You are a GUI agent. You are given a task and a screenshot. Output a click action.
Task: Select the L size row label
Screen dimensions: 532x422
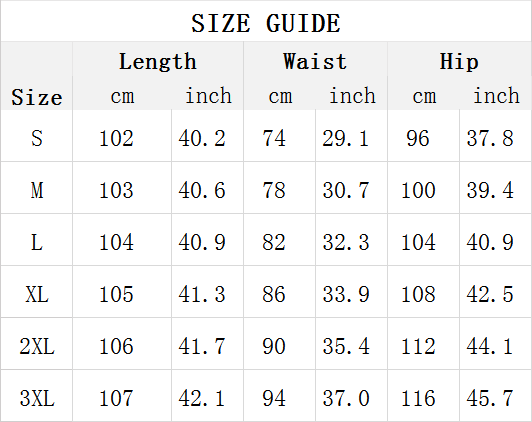click(x=37, y=242)
